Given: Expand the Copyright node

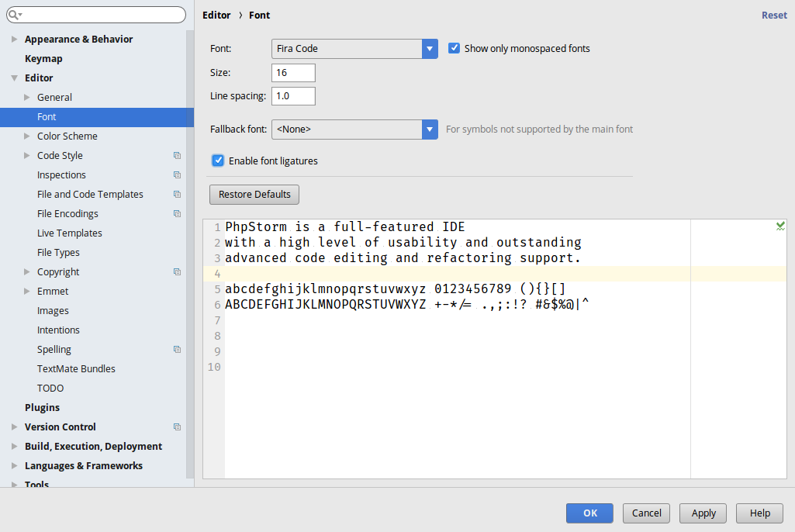Looking at the screenshot, I should pos(27,272).
